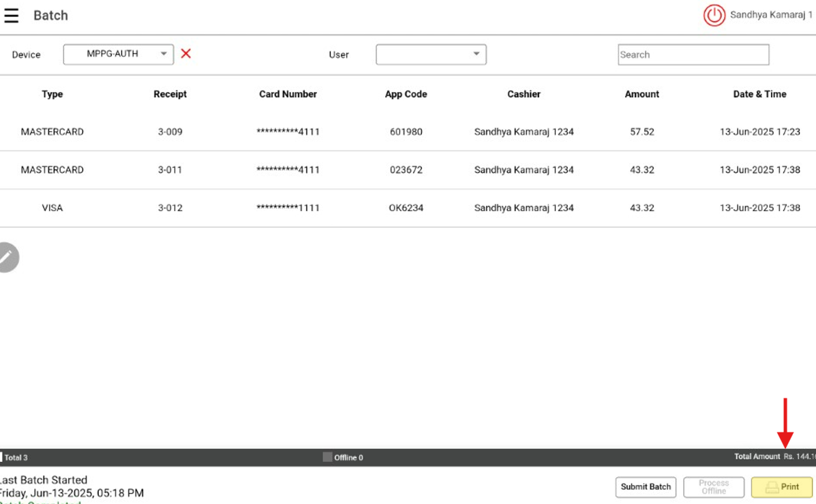
Task: Click the Receipt column header
Action: (x=170, y=94)
